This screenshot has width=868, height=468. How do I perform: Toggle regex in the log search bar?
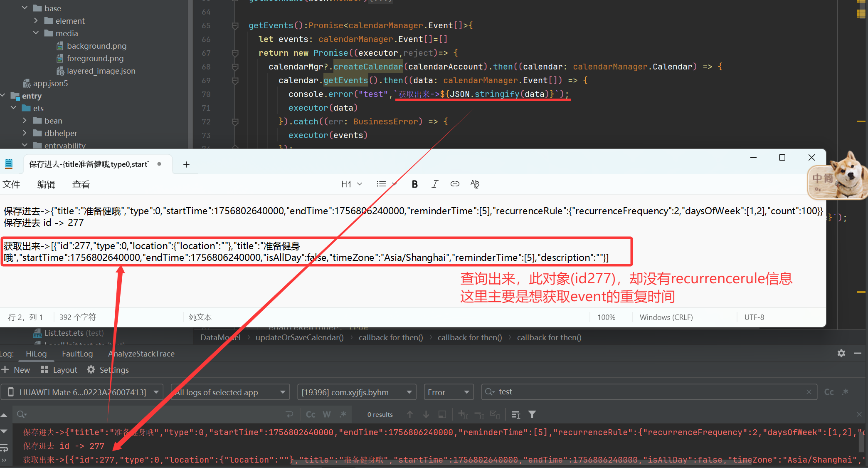343,414
